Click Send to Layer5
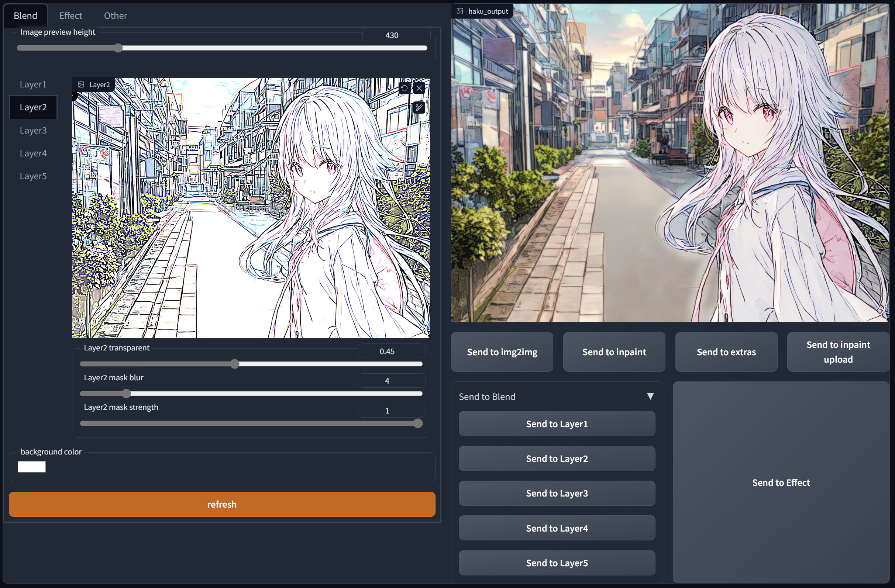The width and height of the screenshot is (895, 588). (x=557, y=563)
